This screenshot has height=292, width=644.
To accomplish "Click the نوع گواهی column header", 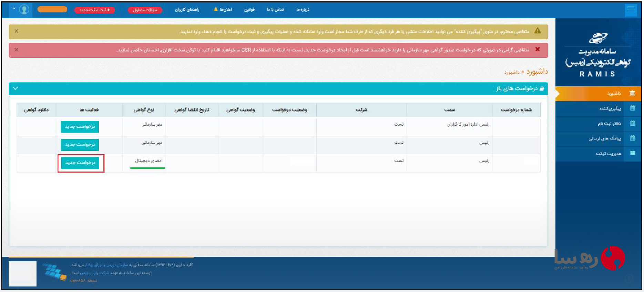I will (144, 110).
